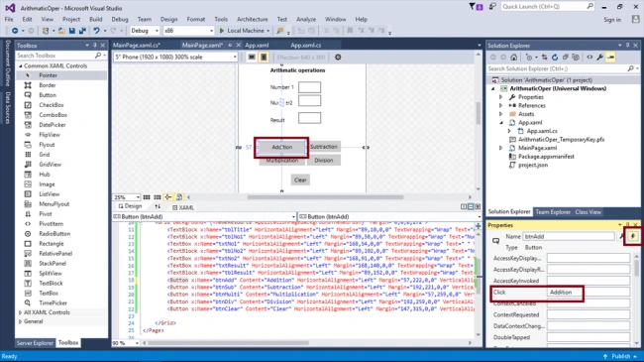
Task: Click View Code icon in Solution Explorer
Action: click(590, 58)
